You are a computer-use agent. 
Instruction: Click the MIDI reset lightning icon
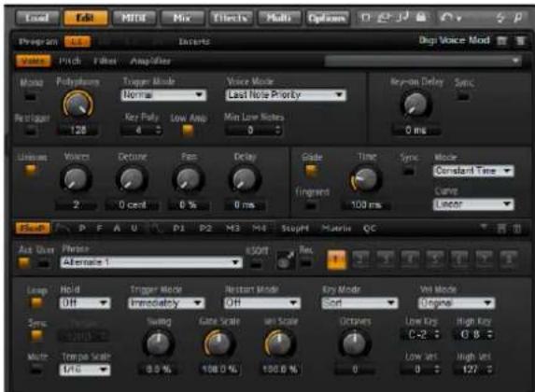click(x=500, y=18)
